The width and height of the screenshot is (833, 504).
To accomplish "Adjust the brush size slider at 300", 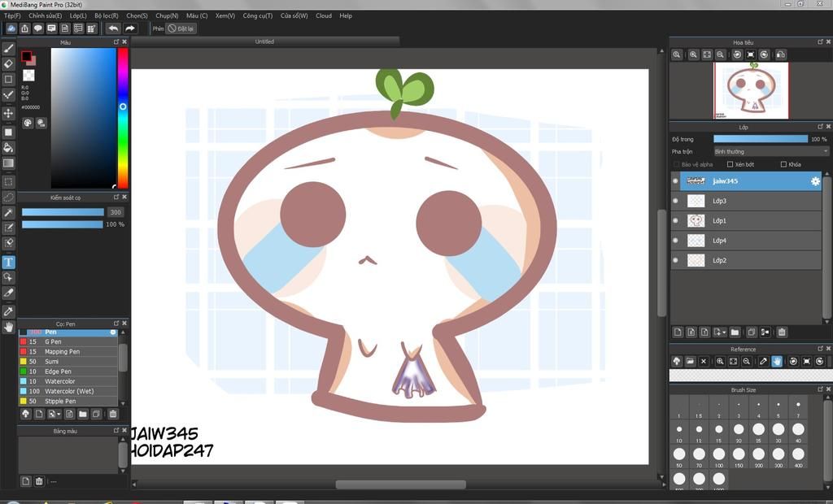I will 63,212.
